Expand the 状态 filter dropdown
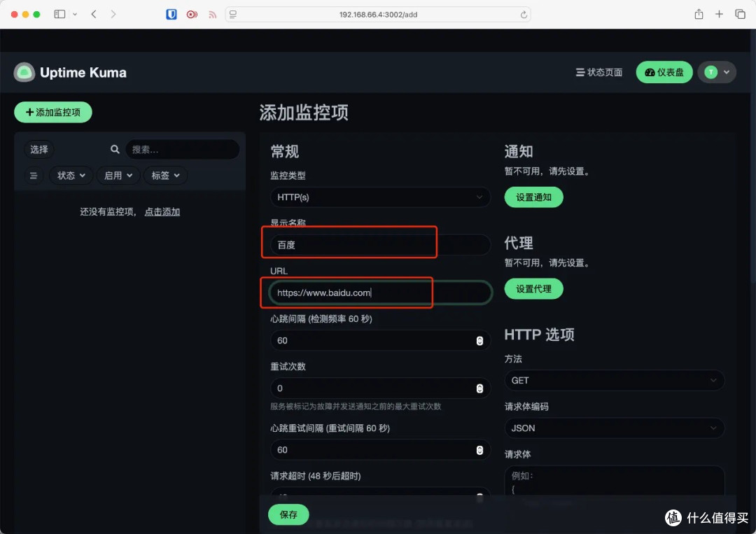 tap(71, 176)
